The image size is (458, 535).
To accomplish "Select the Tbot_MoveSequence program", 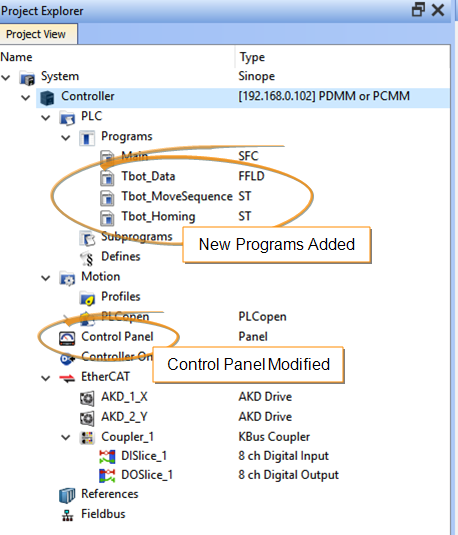I will coord(177,197).
